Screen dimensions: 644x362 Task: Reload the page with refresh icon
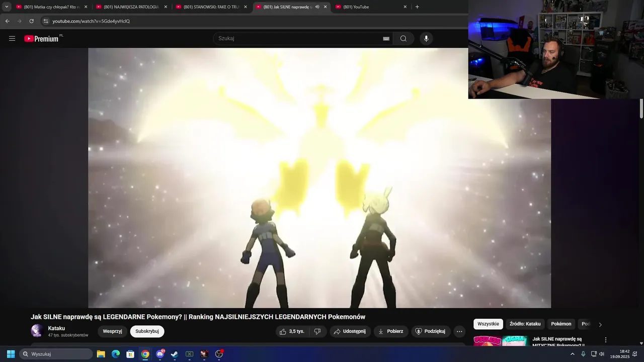31,21
